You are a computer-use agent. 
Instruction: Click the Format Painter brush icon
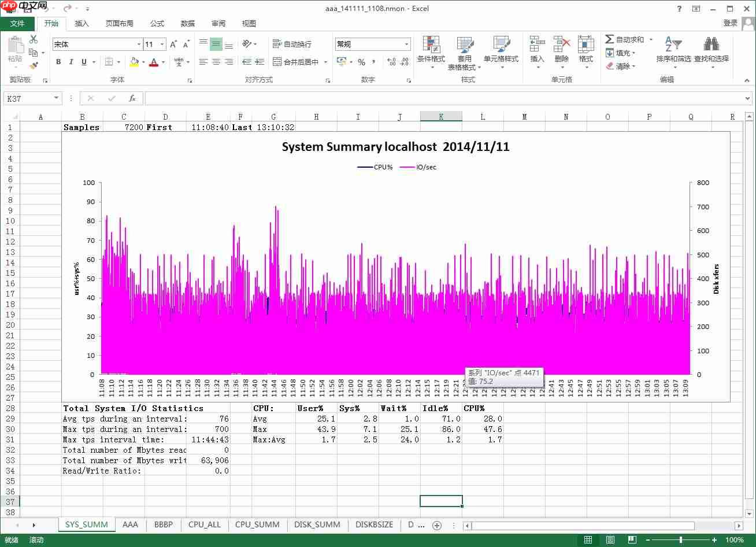point(34,66)
